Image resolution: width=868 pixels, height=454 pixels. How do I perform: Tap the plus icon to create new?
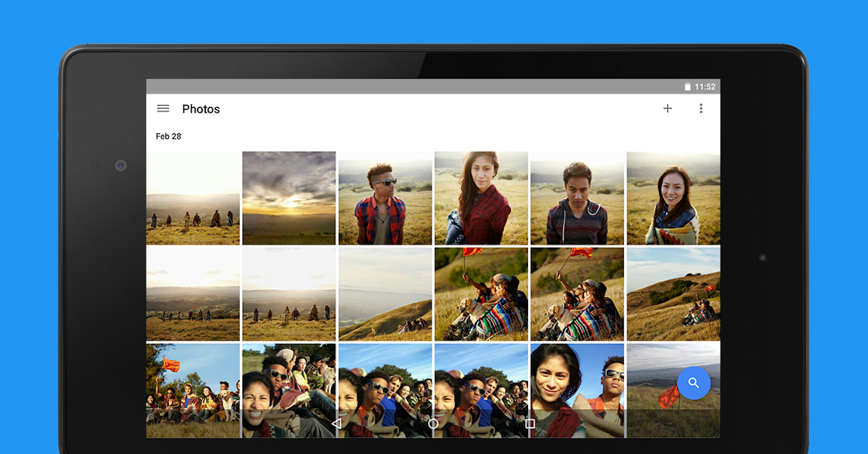tap(668, 109)
